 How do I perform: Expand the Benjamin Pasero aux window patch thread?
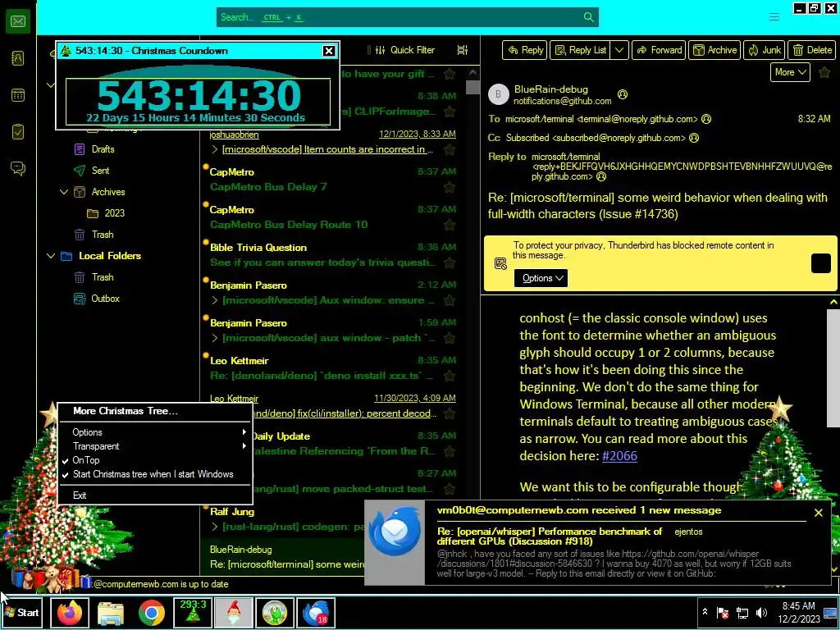pyautogui.click(x=215, y=338)
